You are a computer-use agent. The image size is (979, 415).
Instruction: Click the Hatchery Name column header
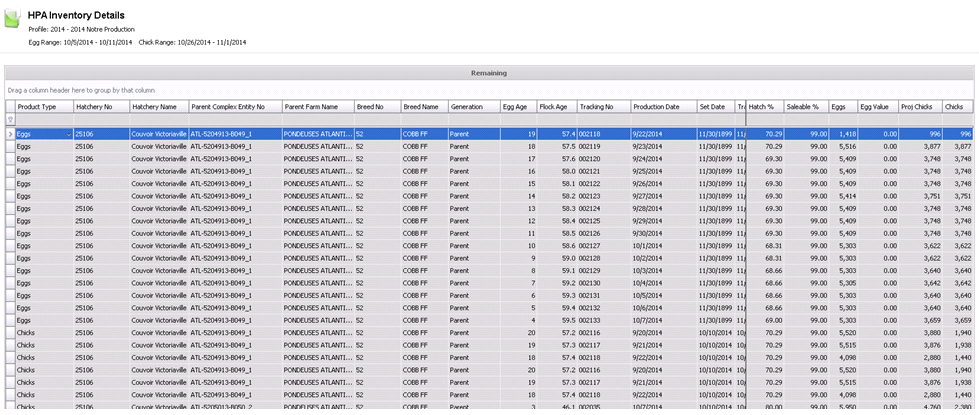(x=159, y=107)
